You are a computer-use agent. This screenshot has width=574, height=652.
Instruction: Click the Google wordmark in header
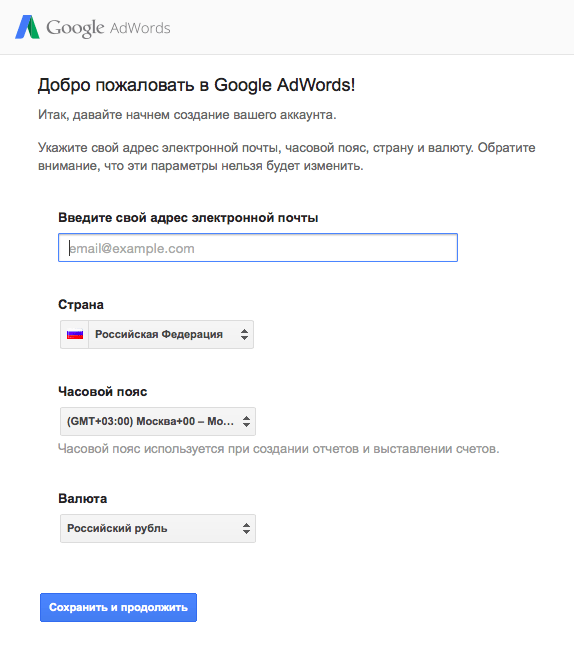point(75,28)
